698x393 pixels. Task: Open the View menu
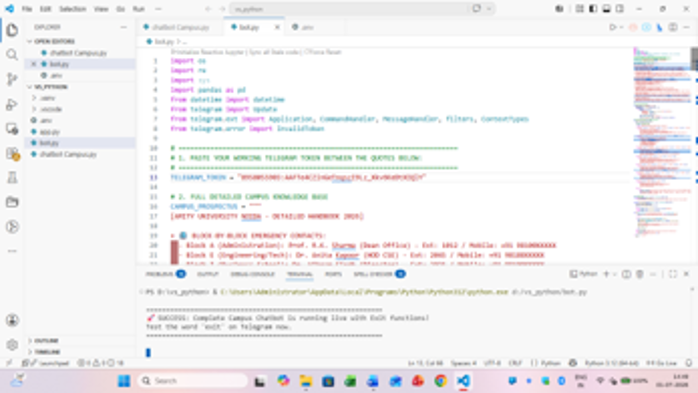(x=101, y=8)
